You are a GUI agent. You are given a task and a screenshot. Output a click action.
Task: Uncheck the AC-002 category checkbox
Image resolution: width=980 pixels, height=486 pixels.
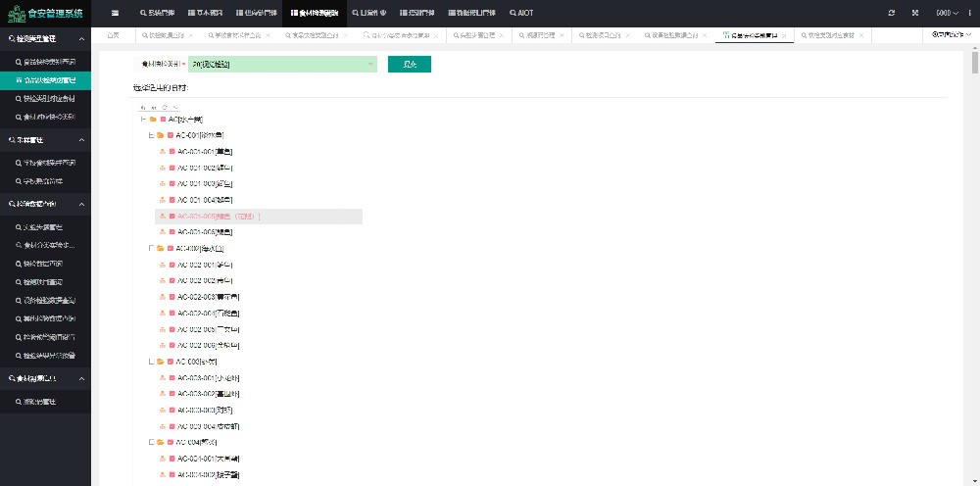coord(170,249)
